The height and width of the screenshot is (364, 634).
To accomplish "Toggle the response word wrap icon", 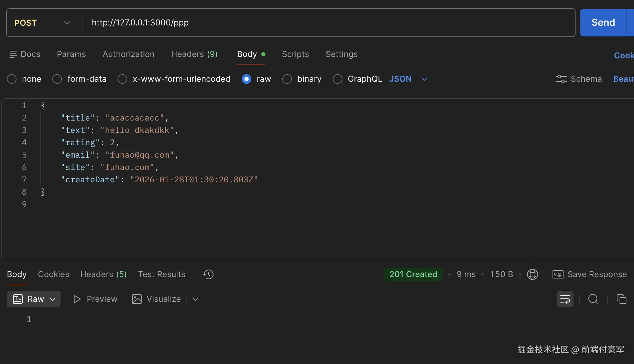I will (x=565, y=299).
